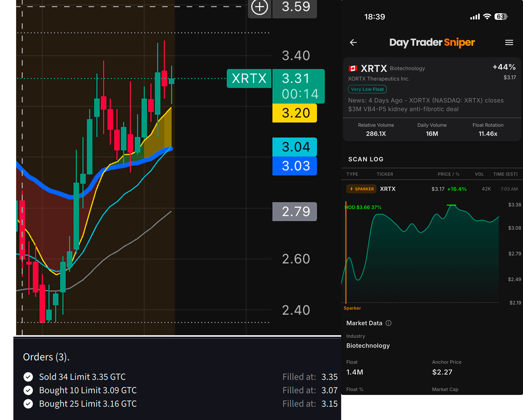Tap the battery indicator icon
The image size is (523, 420).
click(x=501, y=16)
